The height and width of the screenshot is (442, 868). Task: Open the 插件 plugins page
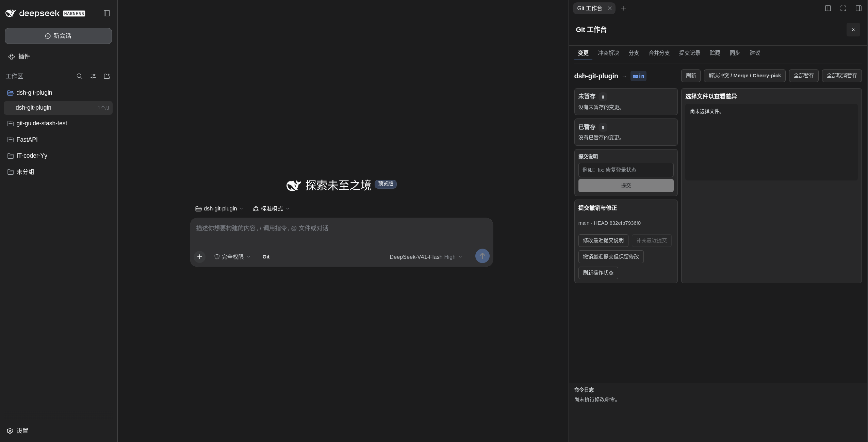(19, 57)
